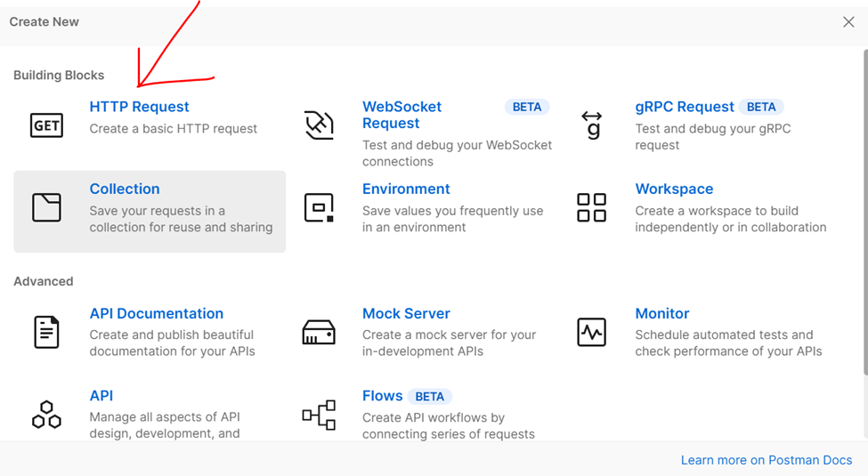Click the Monitor pulse icon

[592, 332]
